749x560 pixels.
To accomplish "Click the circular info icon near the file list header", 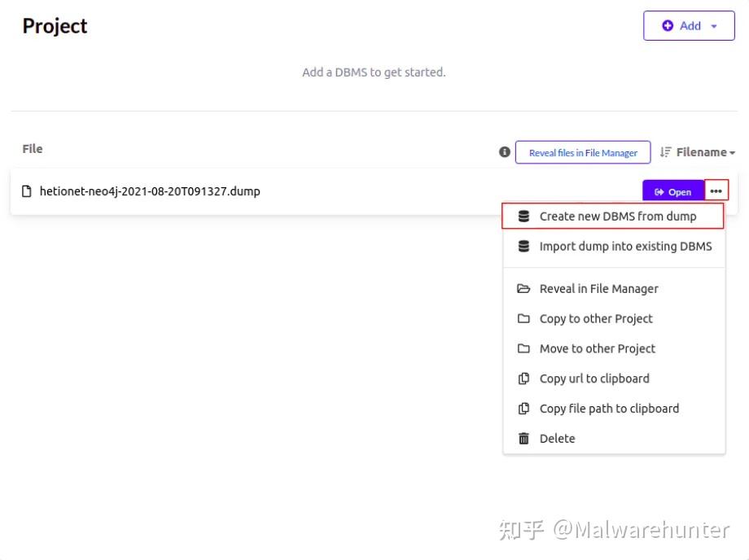I will click(505, 151).
